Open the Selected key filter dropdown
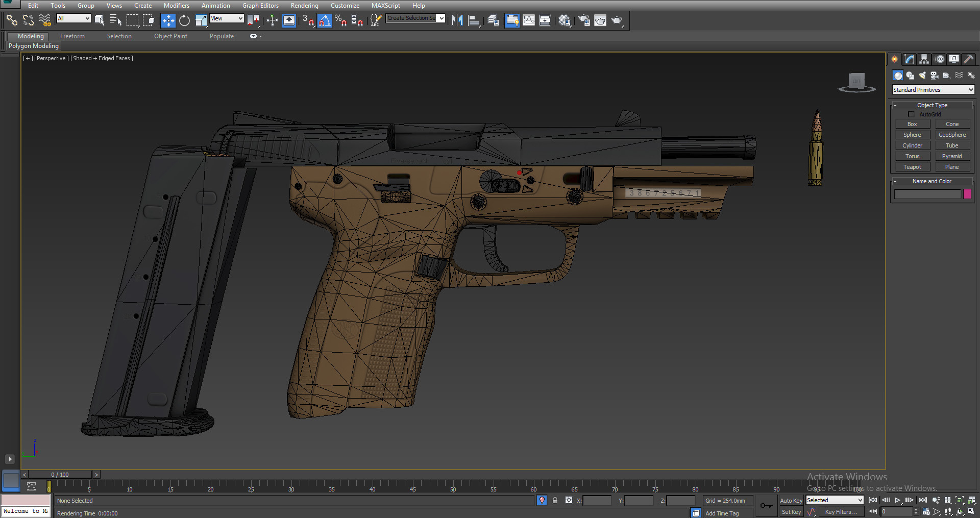Image resolution: width=980 pixels, height=518 pixels. click(835, 500)
